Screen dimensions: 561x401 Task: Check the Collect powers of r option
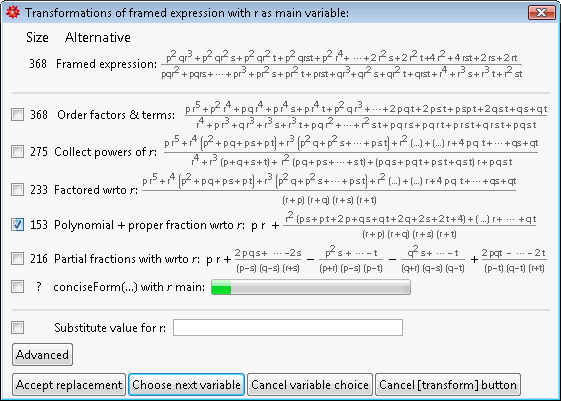point(18,152)
